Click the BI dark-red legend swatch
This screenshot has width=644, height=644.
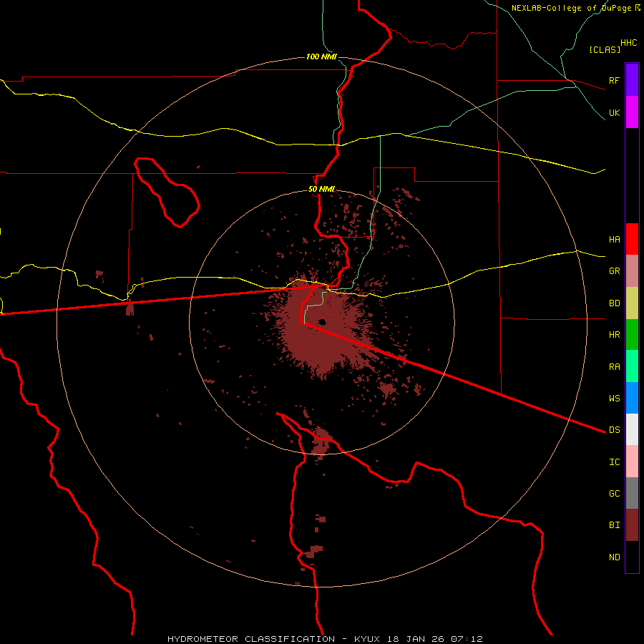632,525
